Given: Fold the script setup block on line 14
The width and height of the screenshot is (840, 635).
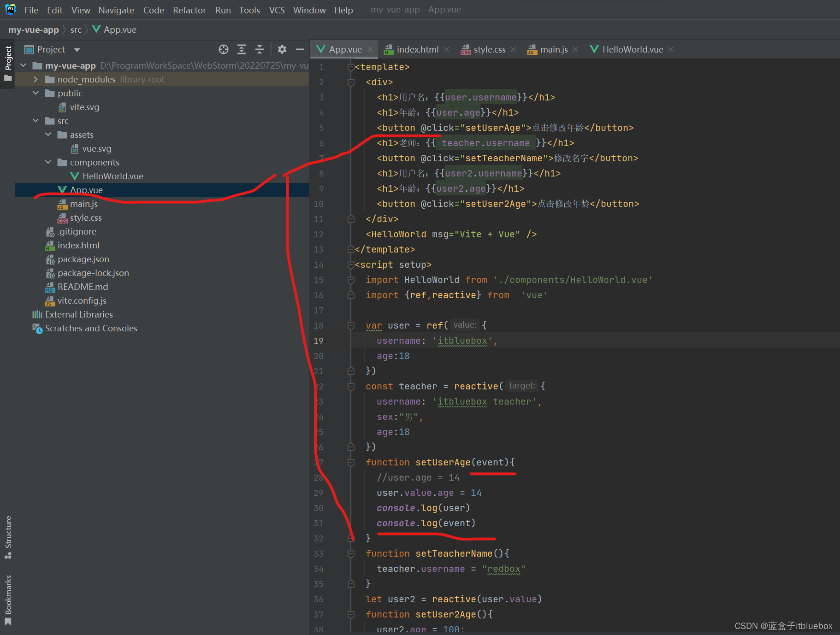Looking at the screenshot, I should pyautogui.click(x=351, y=265).
